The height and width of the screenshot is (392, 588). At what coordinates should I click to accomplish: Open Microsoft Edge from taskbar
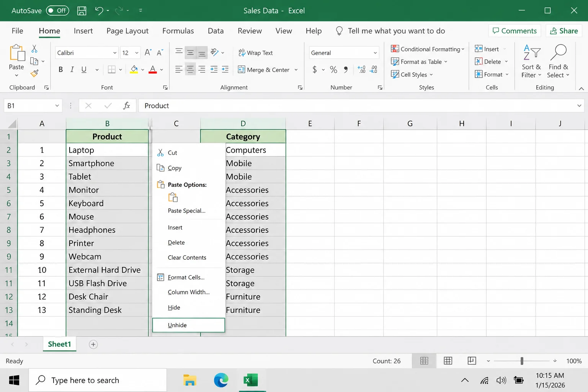(221, 380)
